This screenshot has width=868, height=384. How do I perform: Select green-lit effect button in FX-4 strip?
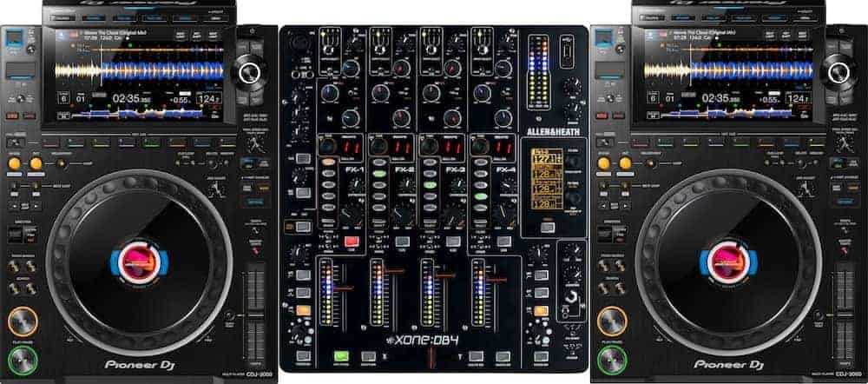481,196
